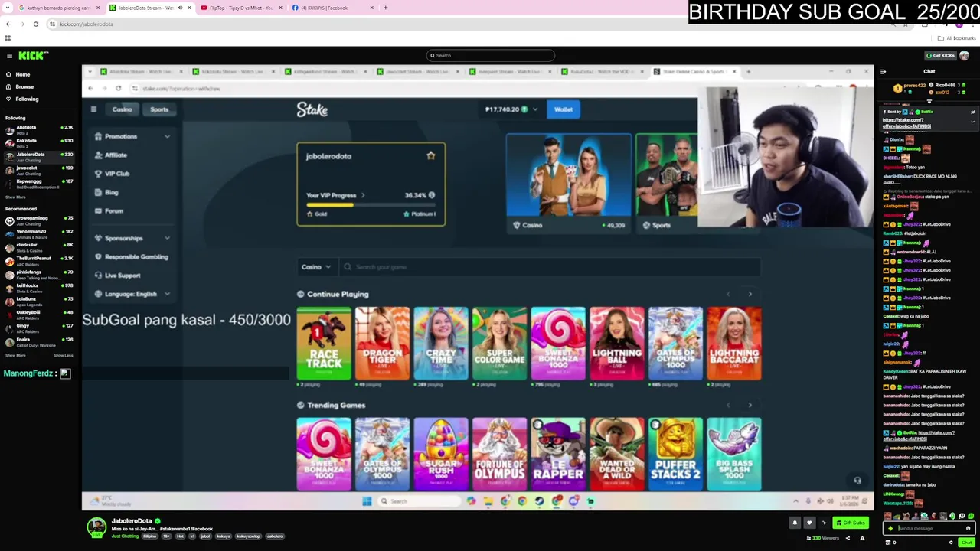This screenshot has height=551, width=980.
Task: Click the Send a message chat field
Action: pyautogui.click(x=930, y=528)
